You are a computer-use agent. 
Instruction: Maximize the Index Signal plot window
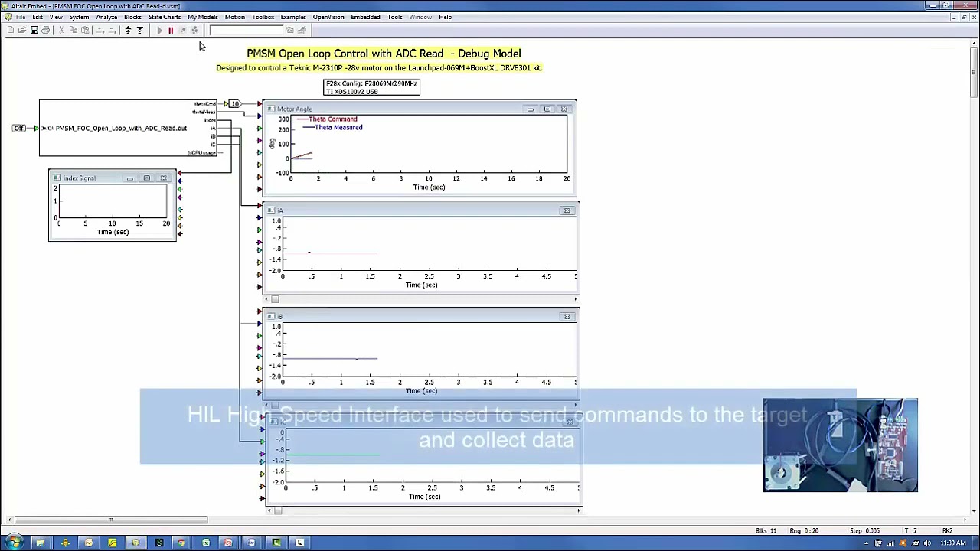(146, 178)
